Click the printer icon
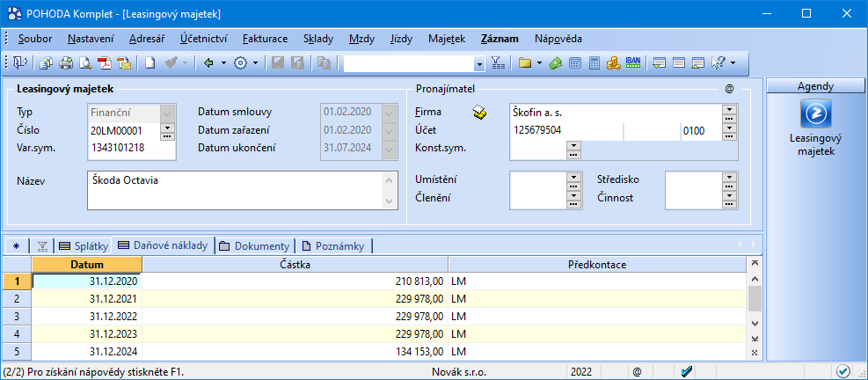This screenshot has width=868, height=380. (67, 63)
